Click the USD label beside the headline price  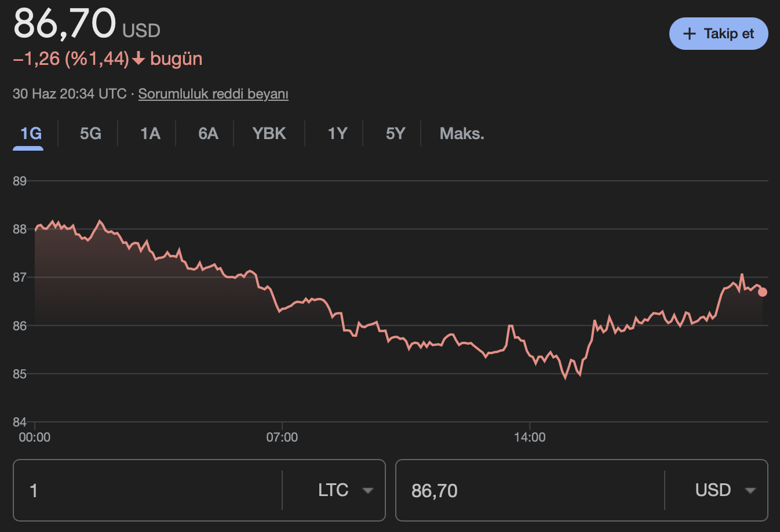point(141,30)
